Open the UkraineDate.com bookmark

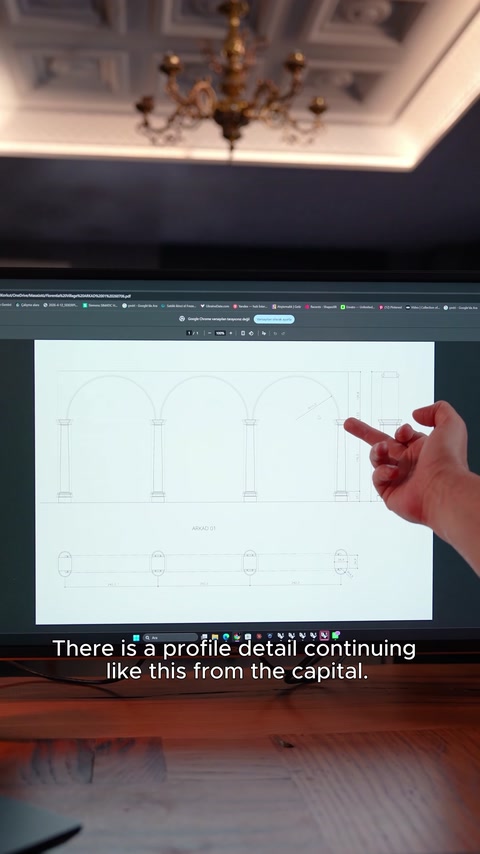point(215,307)
